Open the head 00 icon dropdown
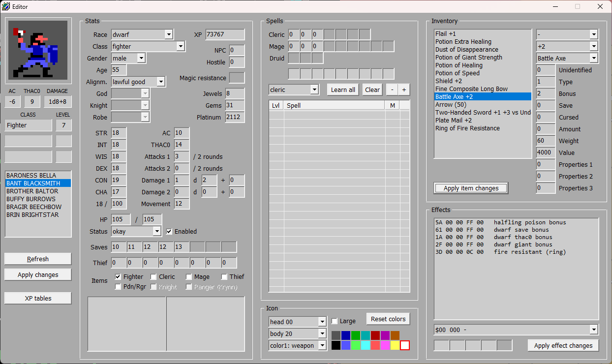Viewport: 612px width, 364px height. pos(322,322)
